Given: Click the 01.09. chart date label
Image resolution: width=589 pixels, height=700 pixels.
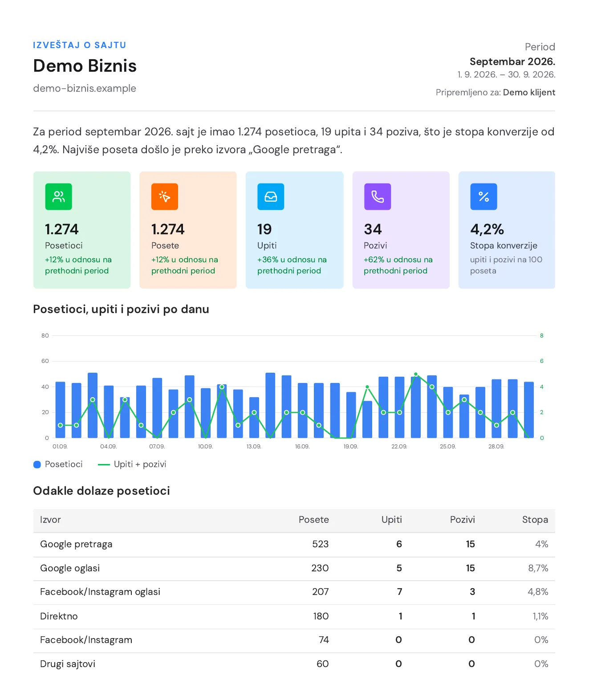Looking at the screenshot, I should click(x=60, y=446).
